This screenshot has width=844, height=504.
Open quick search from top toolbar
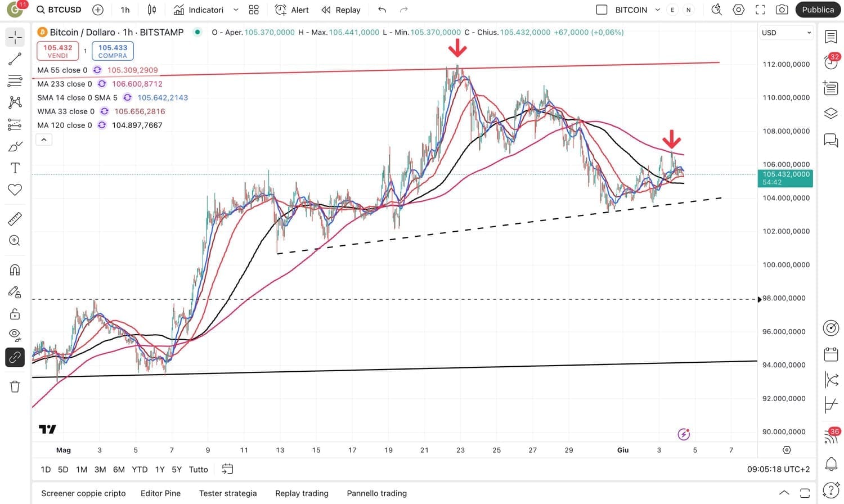coord(716,10)
